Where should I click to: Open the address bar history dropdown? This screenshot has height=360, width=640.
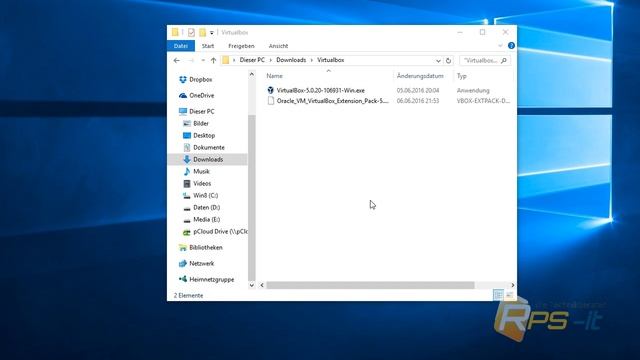(x=438, y=60)
